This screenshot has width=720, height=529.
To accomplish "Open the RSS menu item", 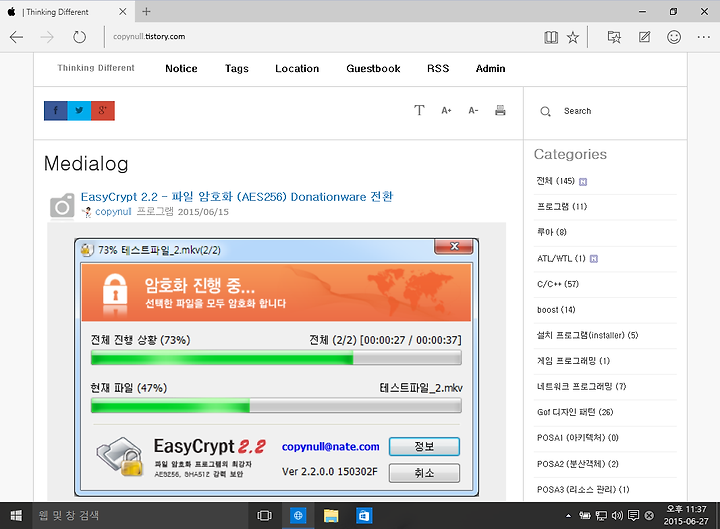I will tap(438, 68).
